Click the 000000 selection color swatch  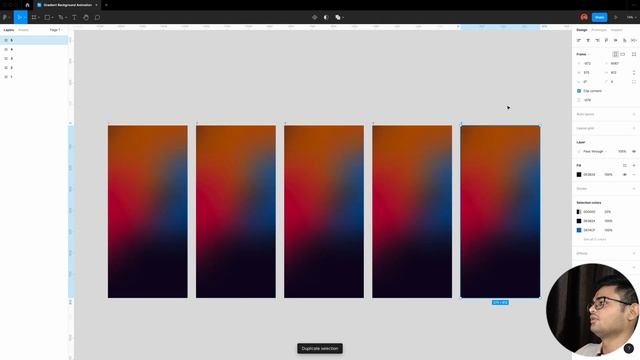click(579, 212)
